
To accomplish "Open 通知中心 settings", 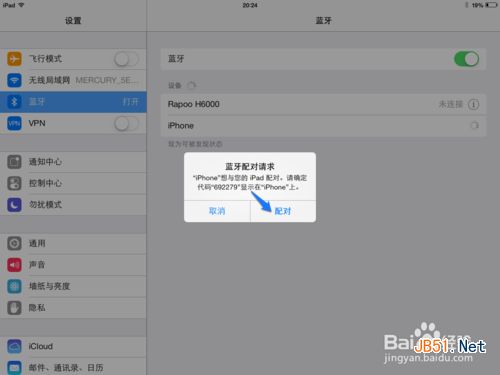I will (x=73, y=162).
